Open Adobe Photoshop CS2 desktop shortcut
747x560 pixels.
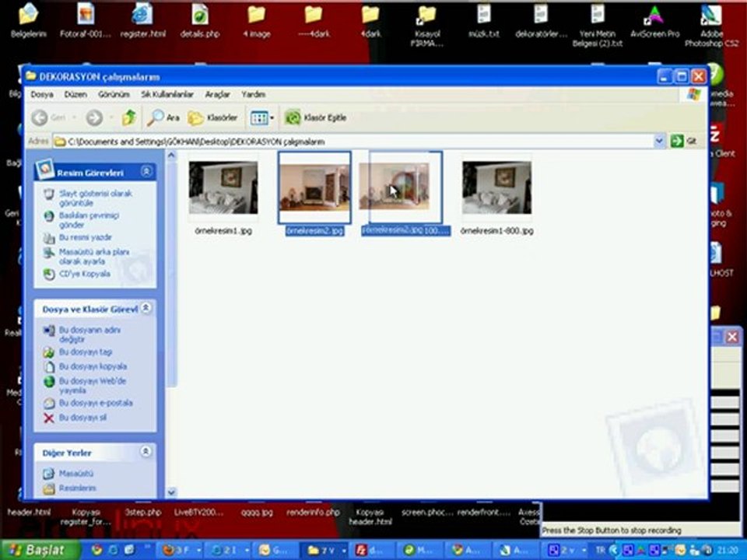pos(710,17)
